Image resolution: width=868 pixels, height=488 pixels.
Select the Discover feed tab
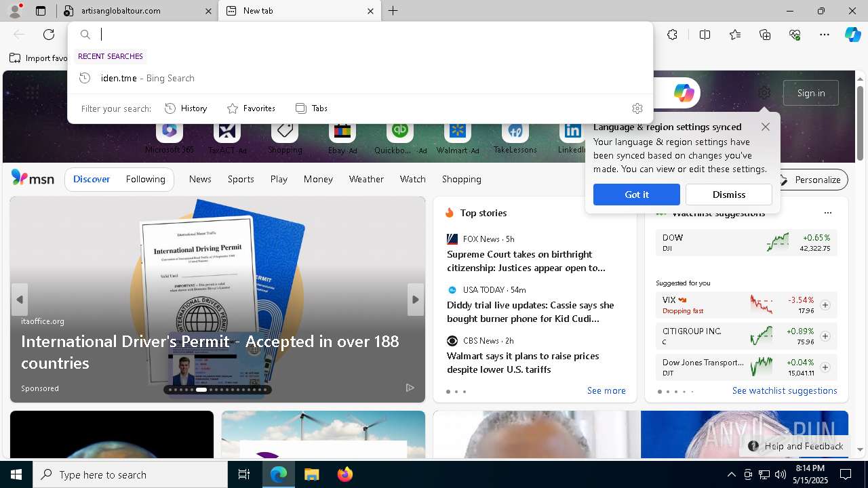(x=92, y=179)
